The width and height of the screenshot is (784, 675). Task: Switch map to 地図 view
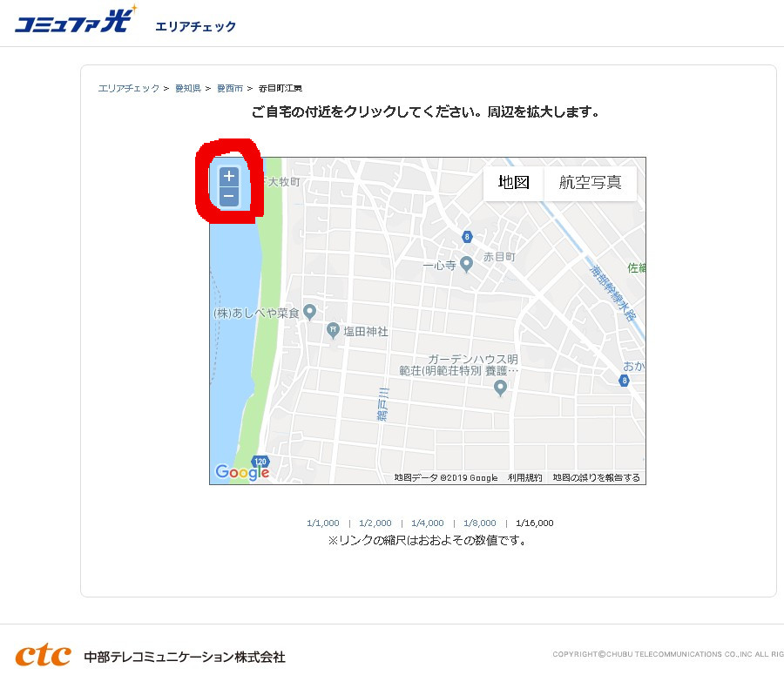point(513,183)
